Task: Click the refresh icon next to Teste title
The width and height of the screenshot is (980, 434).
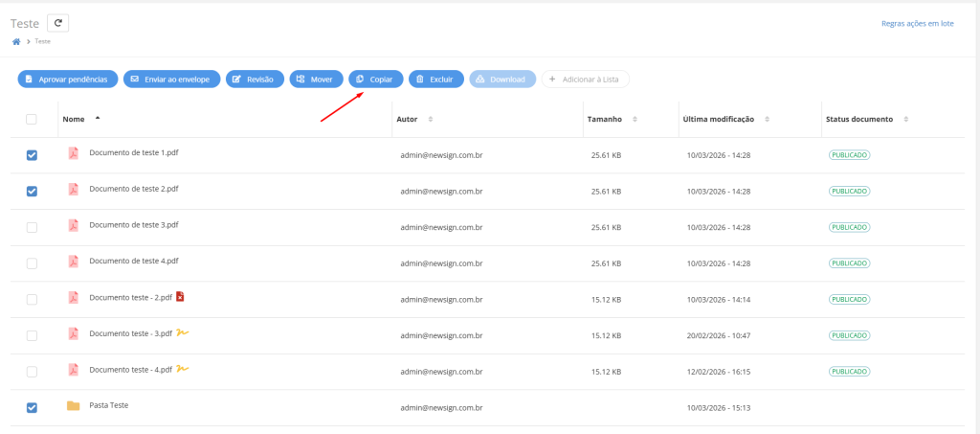Action: point(57,23)
